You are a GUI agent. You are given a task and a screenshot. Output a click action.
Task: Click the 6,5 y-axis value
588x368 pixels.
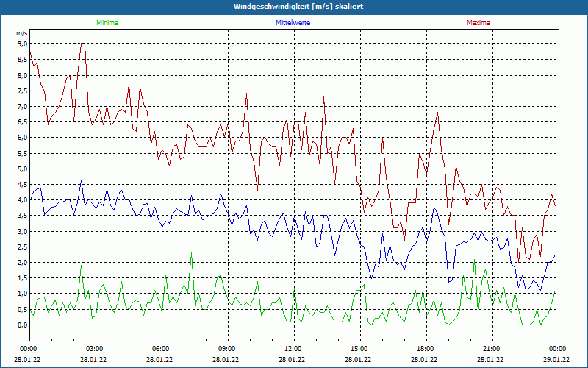tap(23, 122)
